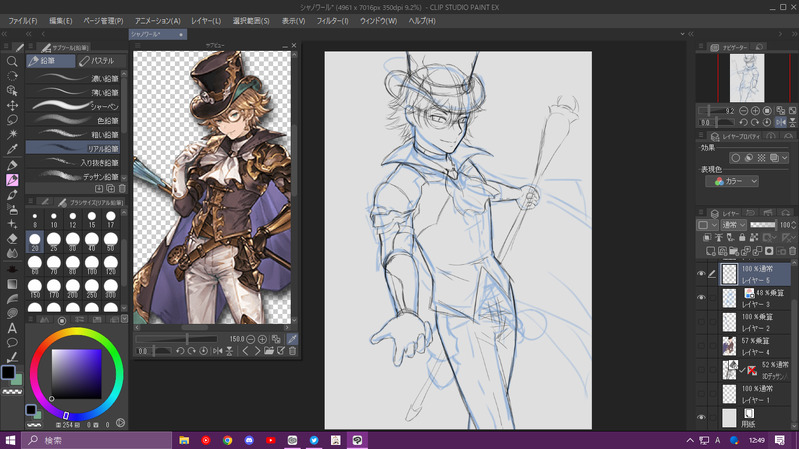The height and width of the screenshot is (449, 799).
Task: Click the Navigator zoom in button
Action: [x=755, y=111]
